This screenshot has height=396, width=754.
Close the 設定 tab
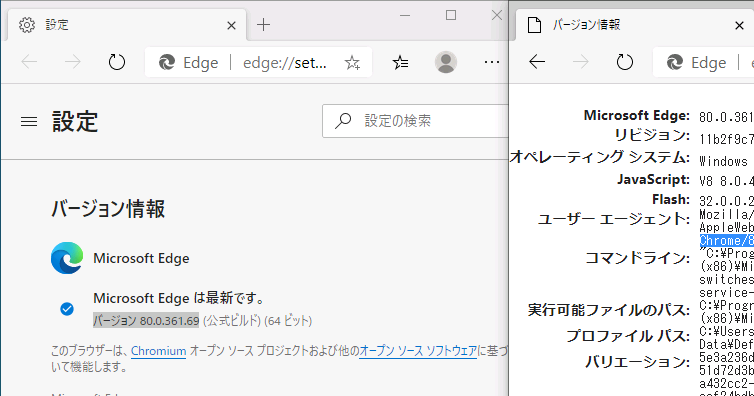tap(231, 25)
